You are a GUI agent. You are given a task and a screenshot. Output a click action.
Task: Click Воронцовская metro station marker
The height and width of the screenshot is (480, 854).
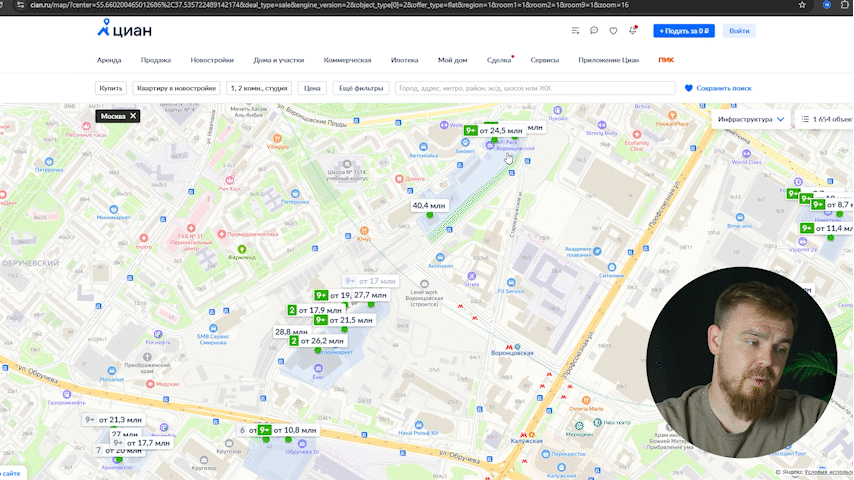[x=510, y=347]
